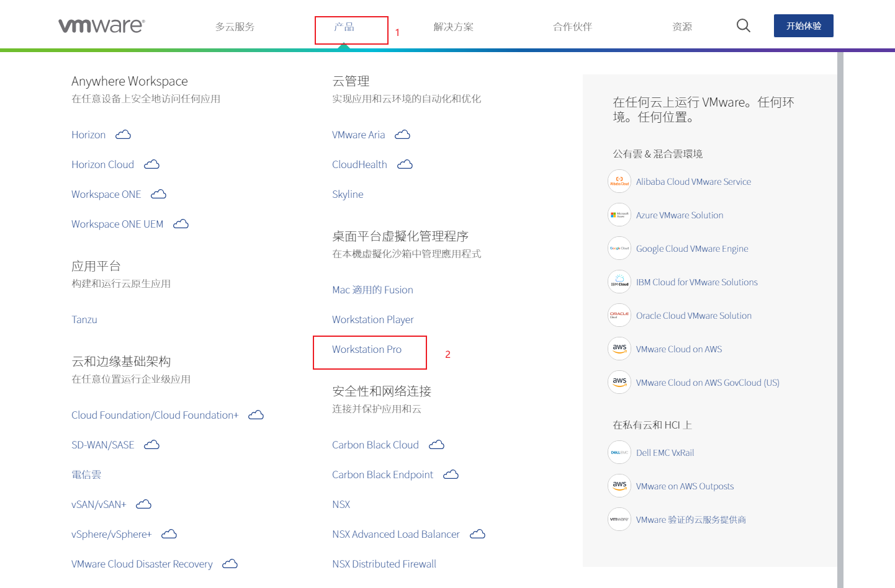This screenshot has height=588, width=895.
Task: Open the 解决方案 menu
Action: tap(454, 27)
